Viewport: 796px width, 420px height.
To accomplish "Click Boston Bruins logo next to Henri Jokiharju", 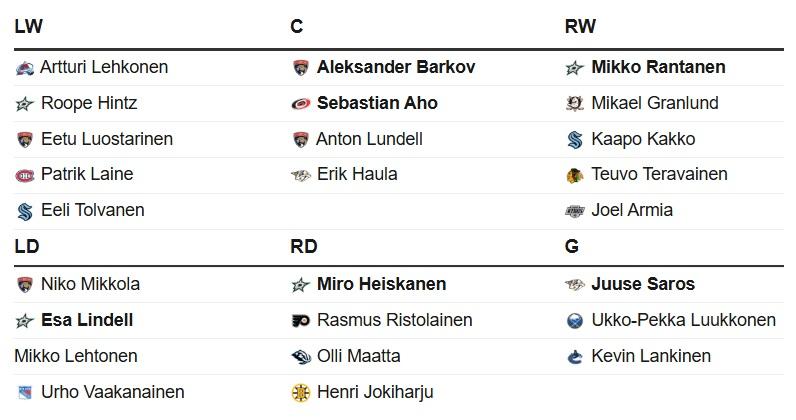I will 301,393.
